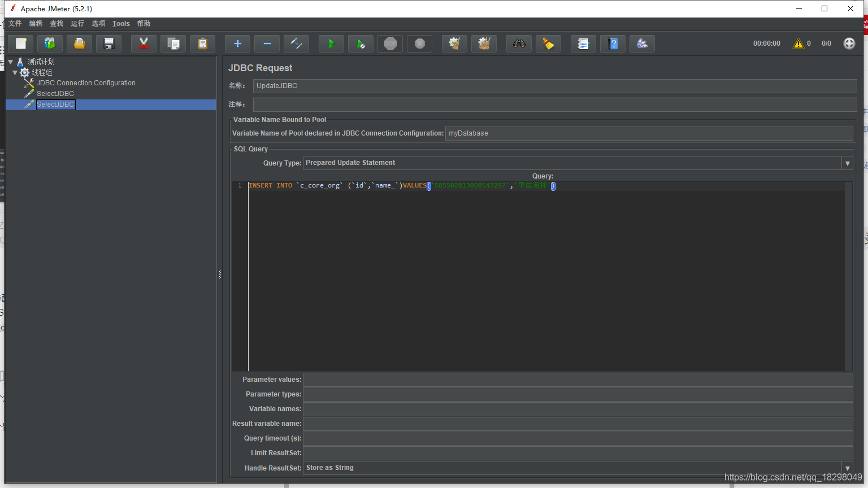Click the Test Plan outline list toolbar icon
This screenshot has height=488, width=868.
click(584, 43)
